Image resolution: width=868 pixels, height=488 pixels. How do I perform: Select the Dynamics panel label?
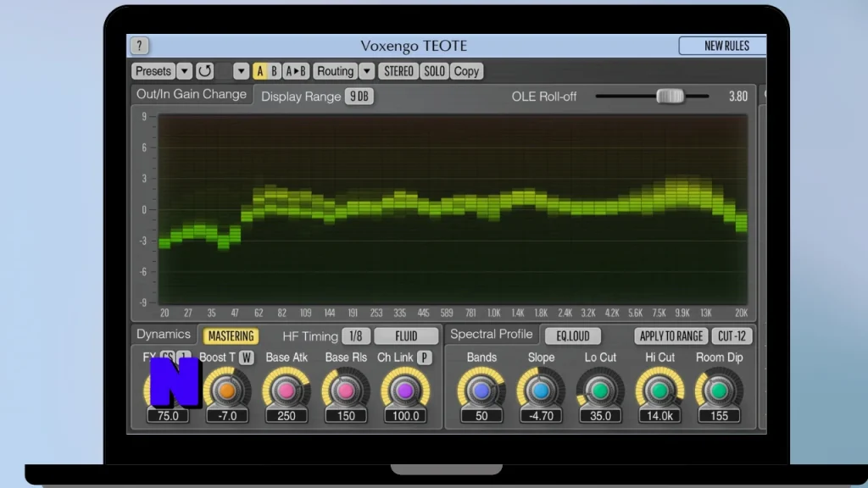(164, 334)
